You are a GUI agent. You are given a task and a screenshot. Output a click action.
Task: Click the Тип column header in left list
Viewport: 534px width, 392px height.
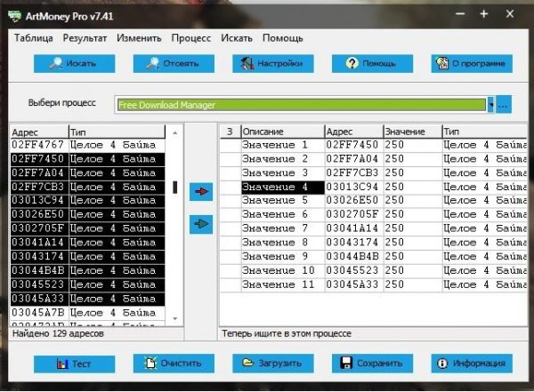pyautogui.click(x=117, y=132)
